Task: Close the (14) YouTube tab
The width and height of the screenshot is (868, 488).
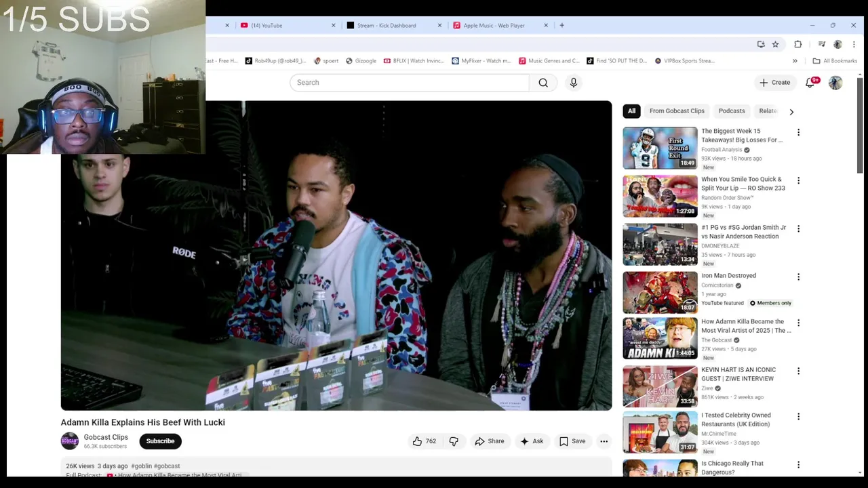Action: [x=333, y=25]
